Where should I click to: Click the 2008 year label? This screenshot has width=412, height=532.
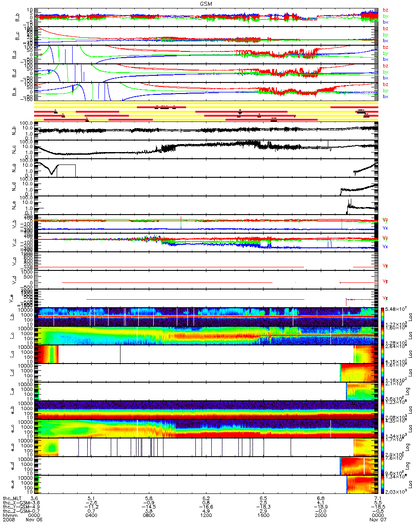pos(8,520)
